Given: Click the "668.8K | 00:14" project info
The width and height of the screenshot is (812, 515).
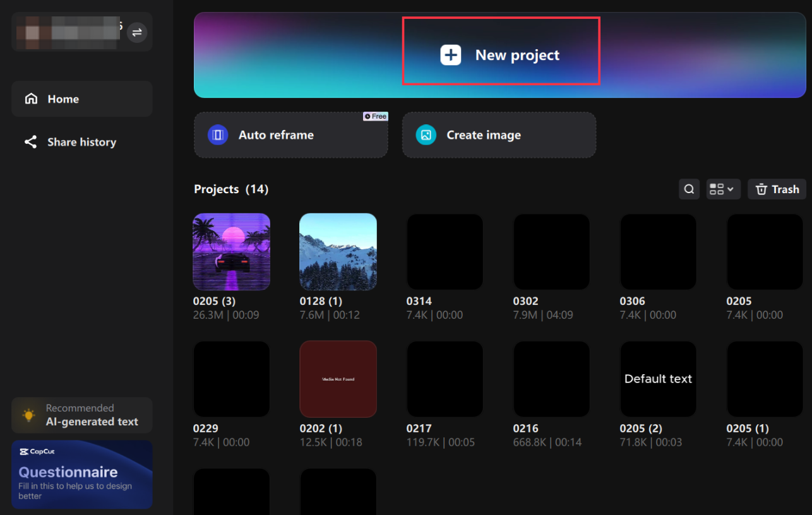Looking at the screenshot, I should point(547,442).
